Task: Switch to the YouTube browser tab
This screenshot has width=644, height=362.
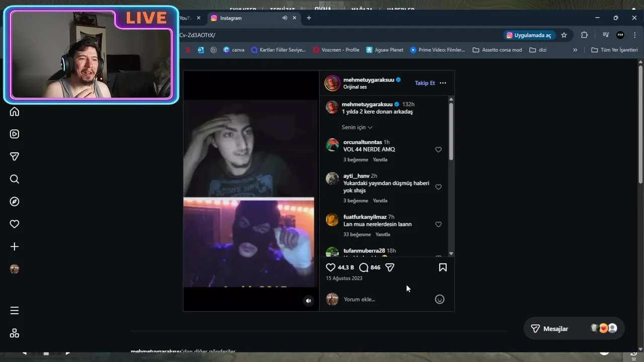Action: [x=185, y=18]
